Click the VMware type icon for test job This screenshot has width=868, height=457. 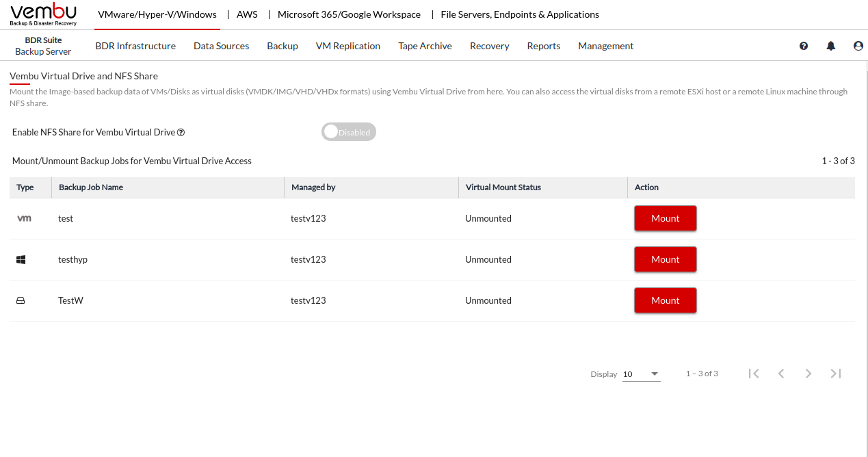pyautogui.click(x=24, y=218)
